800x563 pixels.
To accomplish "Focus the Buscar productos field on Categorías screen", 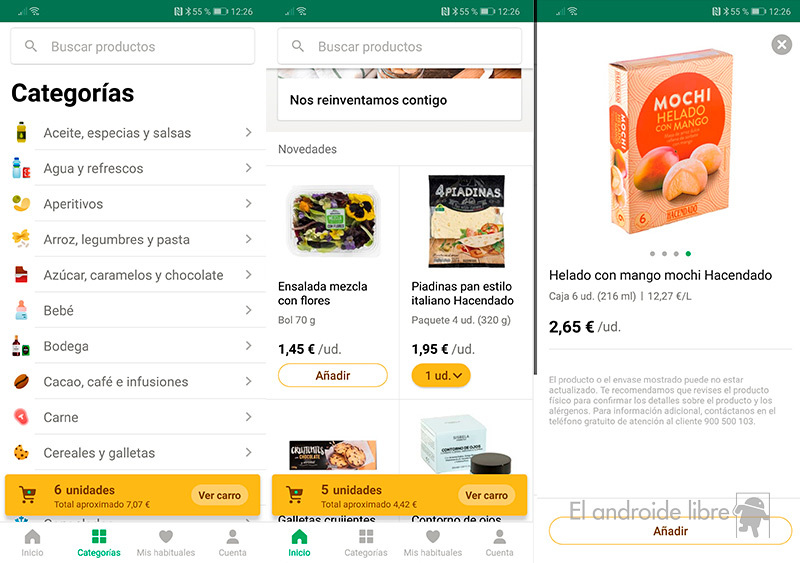I will click(133, 46).
